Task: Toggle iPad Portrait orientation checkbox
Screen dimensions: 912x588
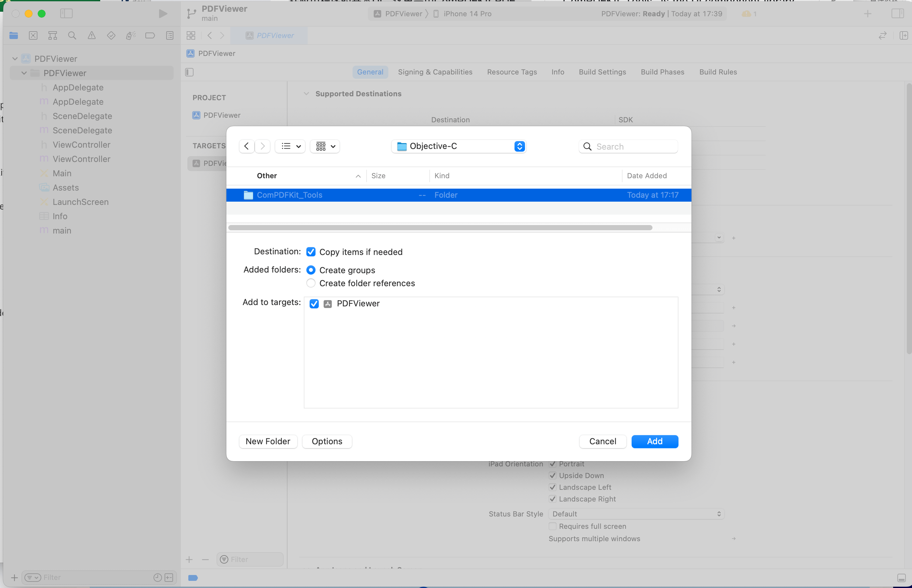Action: [x=553, y=464]
